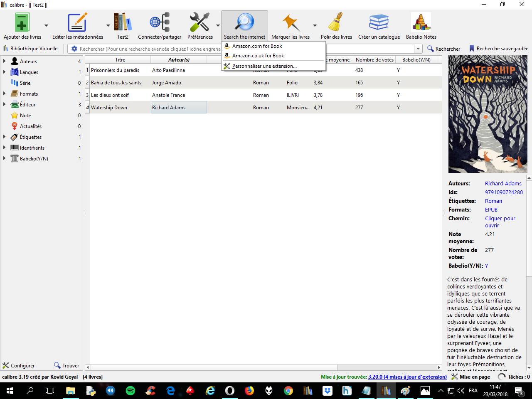The height and width of the screenshot is (399, 532).
Task: Open Préférences from the toolbar
Action: [x=199, y=22]
